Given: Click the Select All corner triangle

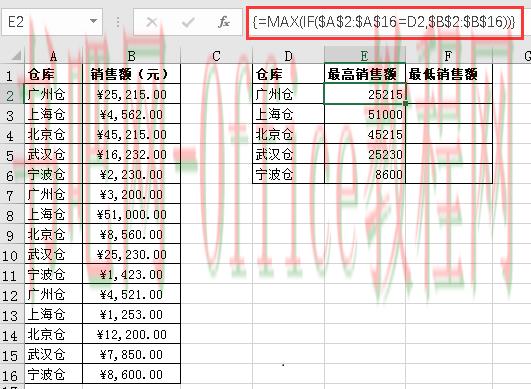Looking at the screenshot, I should click(16, 55).
